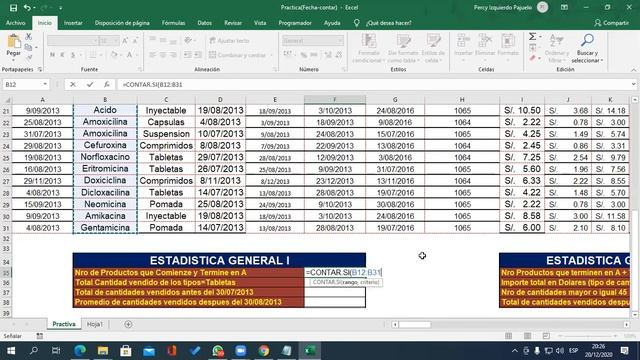
Task: Click the Eliminar cells icon
Action: pos(485,41)
